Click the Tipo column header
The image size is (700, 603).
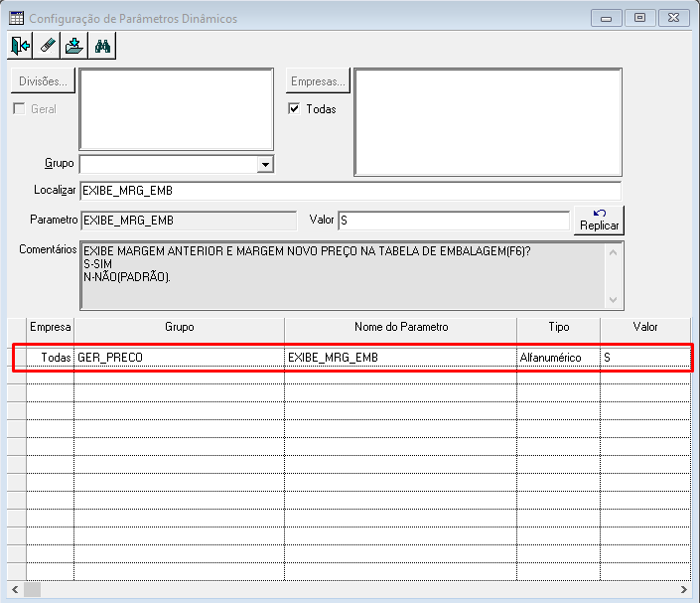tap(558, 327)
